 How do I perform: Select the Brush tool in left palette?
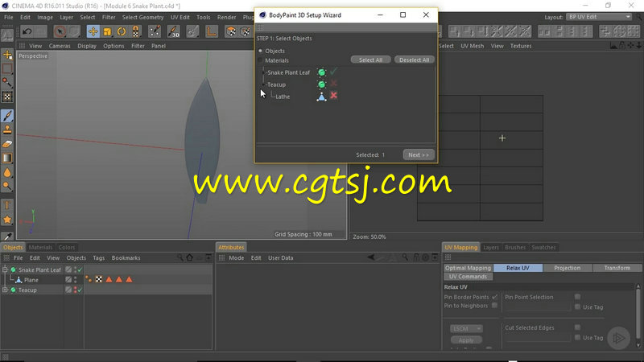[x=7, y=116]
